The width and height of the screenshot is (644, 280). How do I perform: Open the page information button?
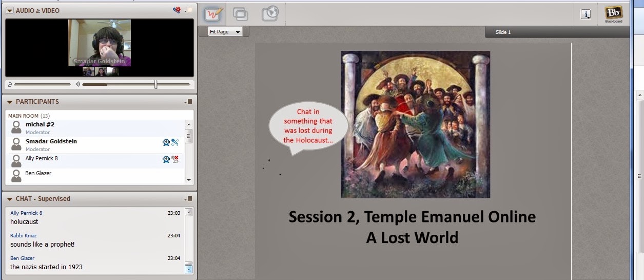pos(586,14)
